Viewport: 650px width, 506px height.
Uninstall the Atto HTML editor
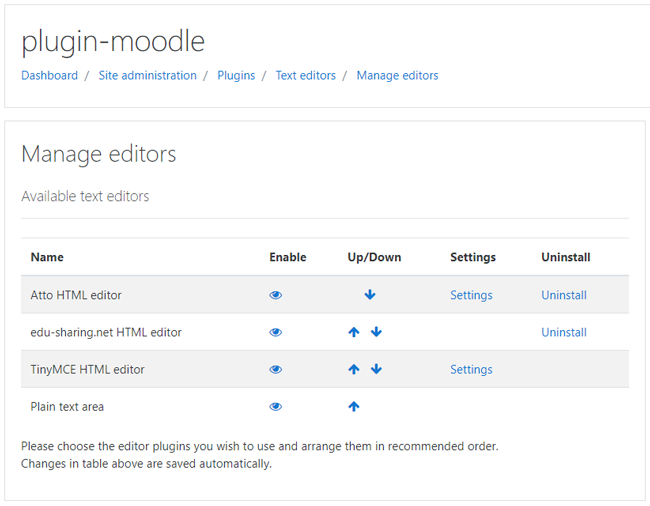pyautogui.click(x=564, y=295)
